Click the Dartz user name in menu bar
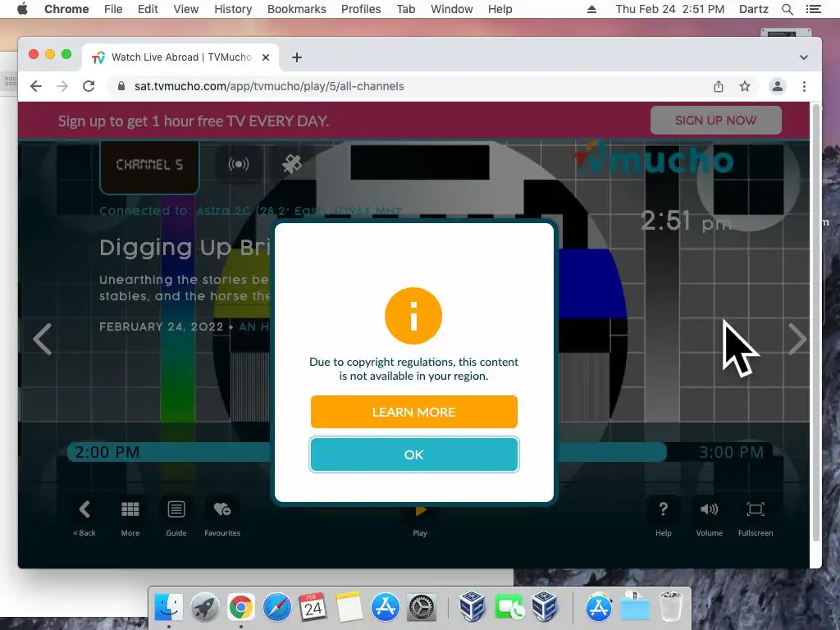 point(754,9)
